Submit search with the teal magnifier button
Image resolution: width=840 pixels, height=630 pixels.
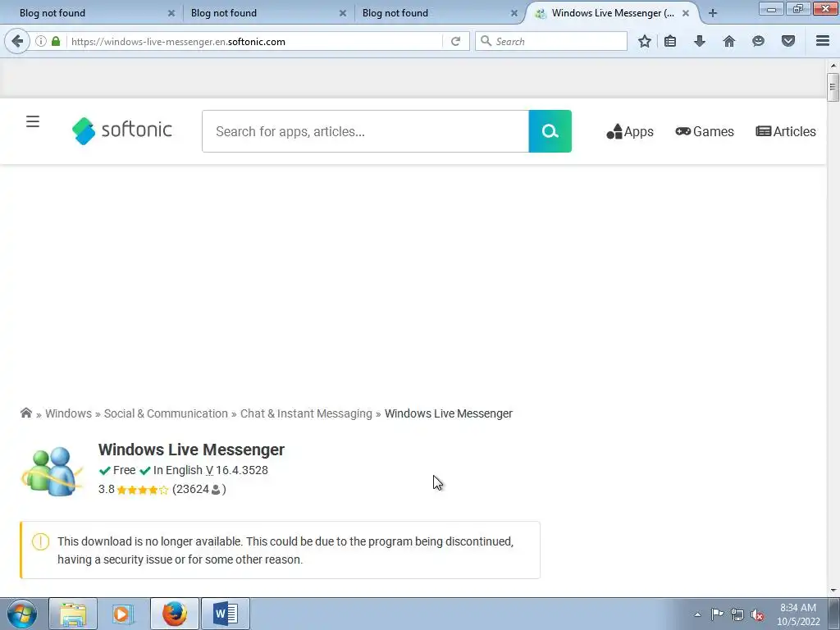click(550, 131)
